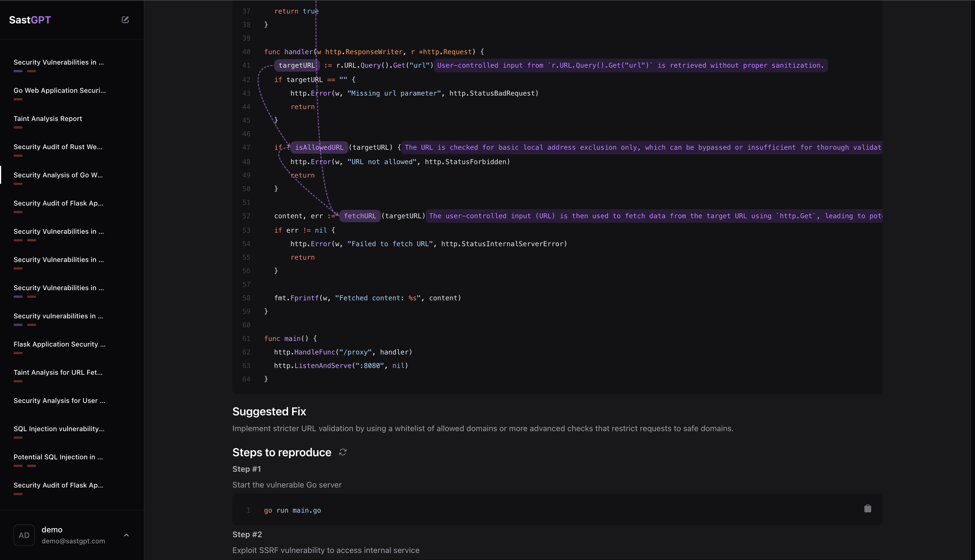Select Security Analysis of Go W... item
Viewport: 975px width, 560px height.
coord(58,175)
